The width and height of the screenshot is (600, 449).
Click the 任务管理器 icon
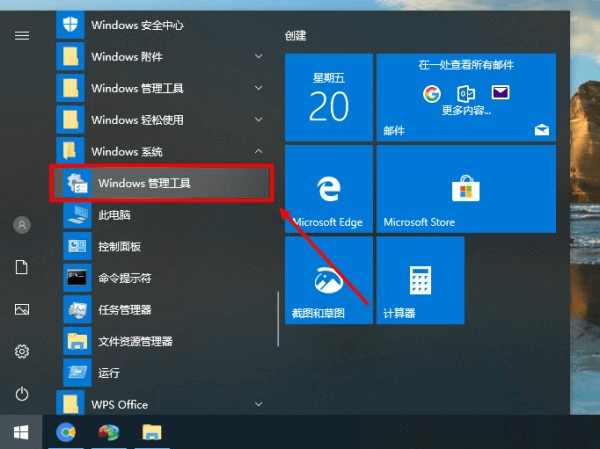(77, 309)
